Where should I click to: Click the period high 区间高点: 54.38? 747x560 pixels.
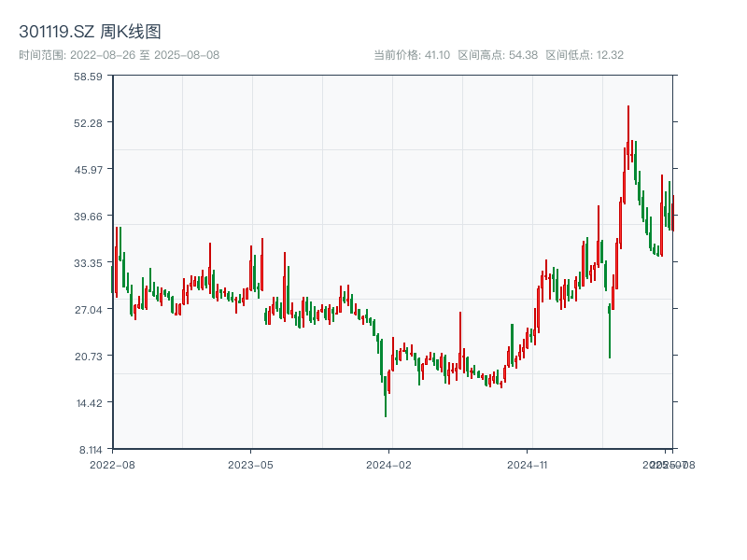click(498, 55)
